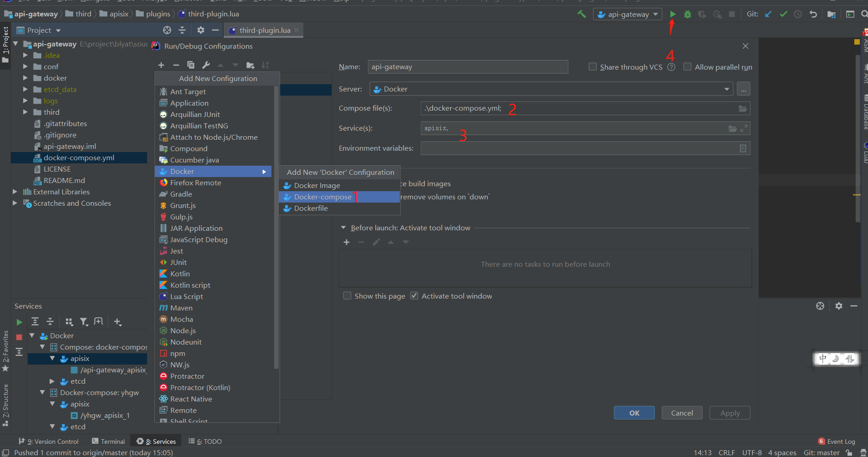Click the server browse ellipsis button
Image resolution: width=868 pixels, height=457 pixels.
coord(743,89)
